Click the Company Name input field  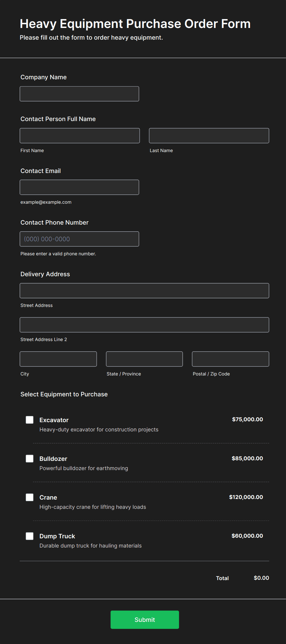[79, 94]
